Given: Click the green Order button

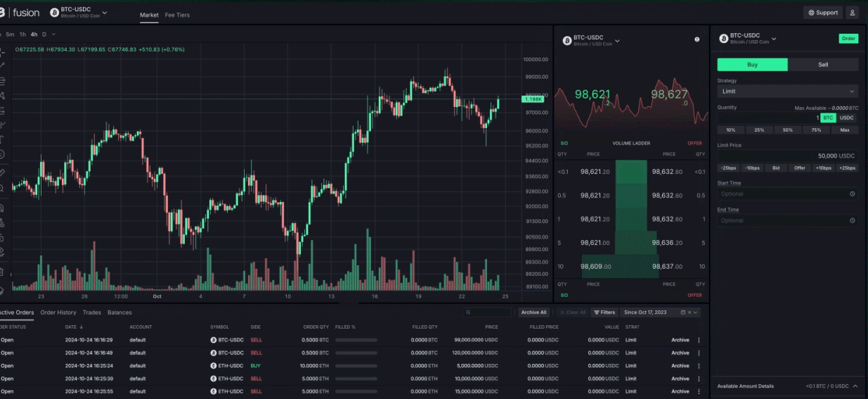Looking at the screenshot, I should coord(849,39).
